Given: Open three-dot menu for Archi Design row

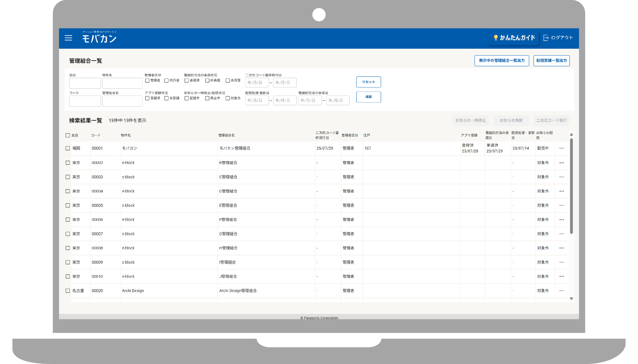Looking at the screenshot, I should coord(562,291).
